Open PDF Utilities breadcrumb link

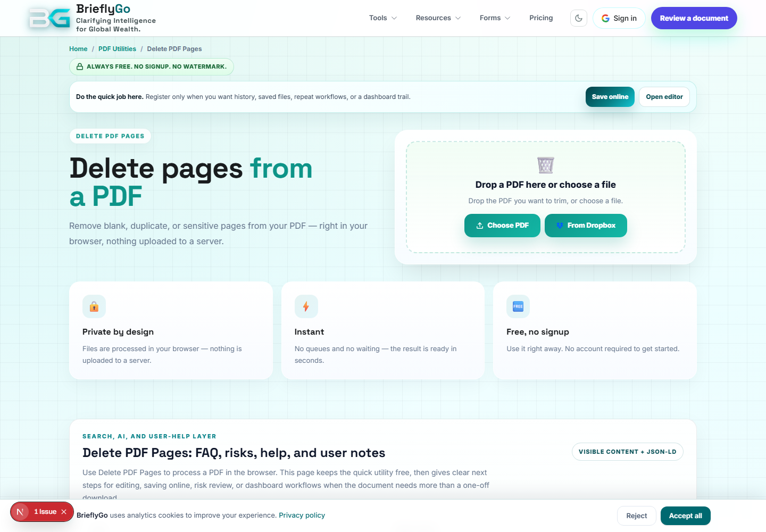tap(117, 49)
